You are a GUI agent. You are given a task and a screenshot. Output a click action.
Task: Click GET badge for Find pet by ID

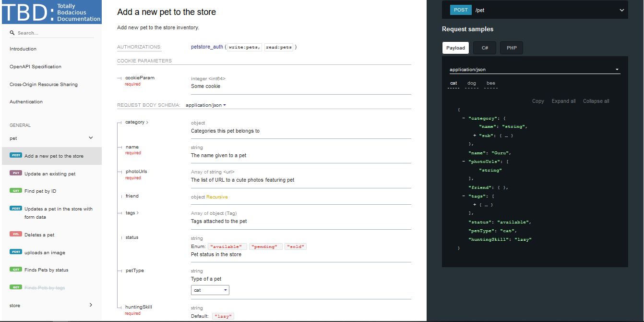(15, 191)
